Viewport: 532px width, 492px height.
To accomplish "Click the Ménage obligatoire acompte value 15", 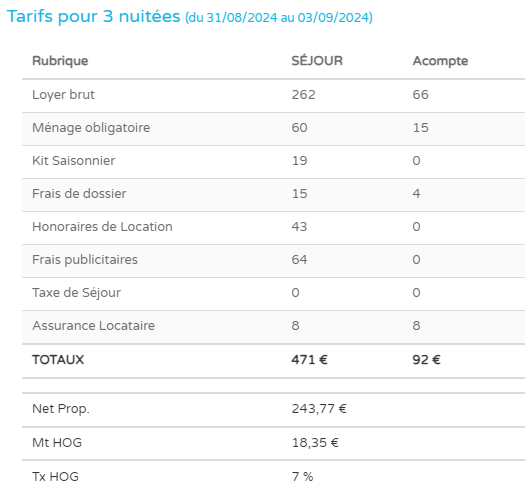I will 420,128.
